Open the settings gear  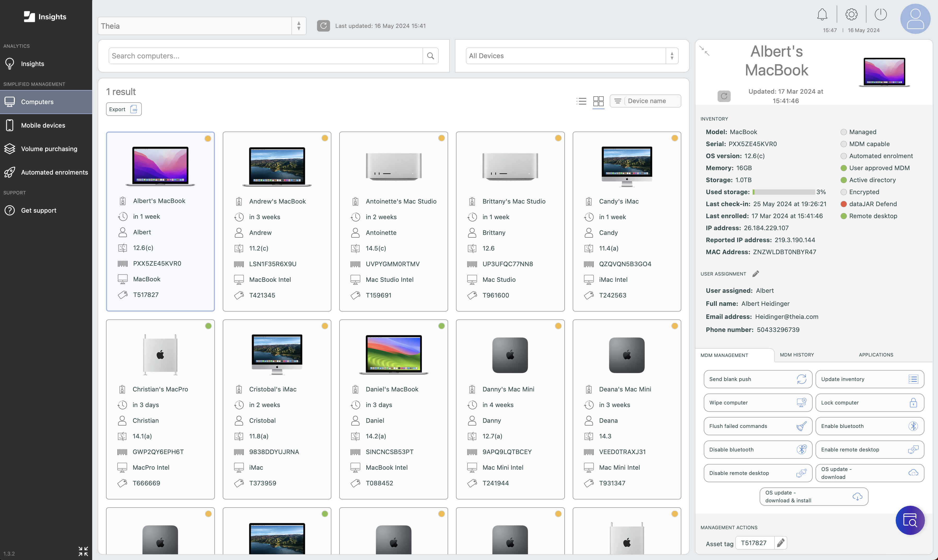point(851,15)
